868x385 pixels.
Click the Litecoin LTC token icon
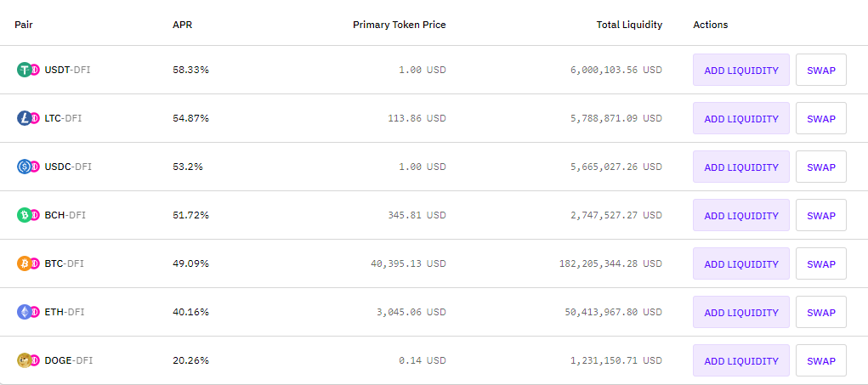pos(25,118)
